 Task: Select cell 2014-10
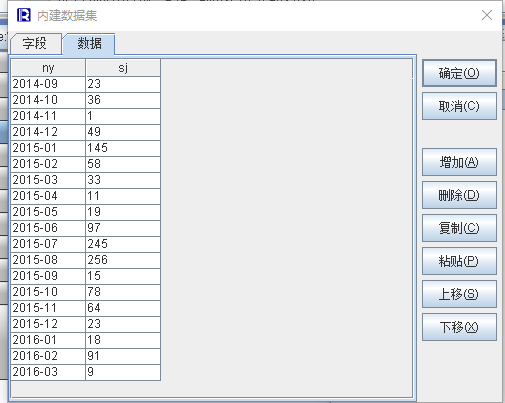click(48, 100)
